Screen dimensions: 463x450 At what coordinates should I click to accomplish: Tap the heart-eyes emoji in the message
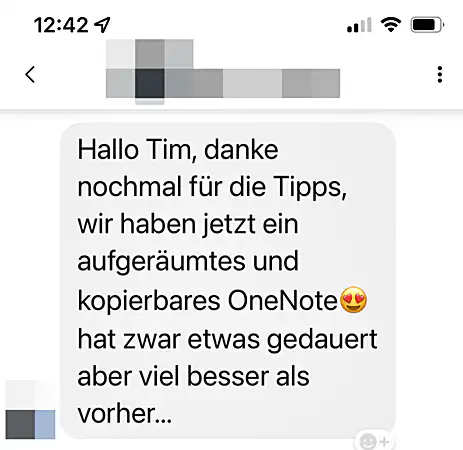point(353,300)
